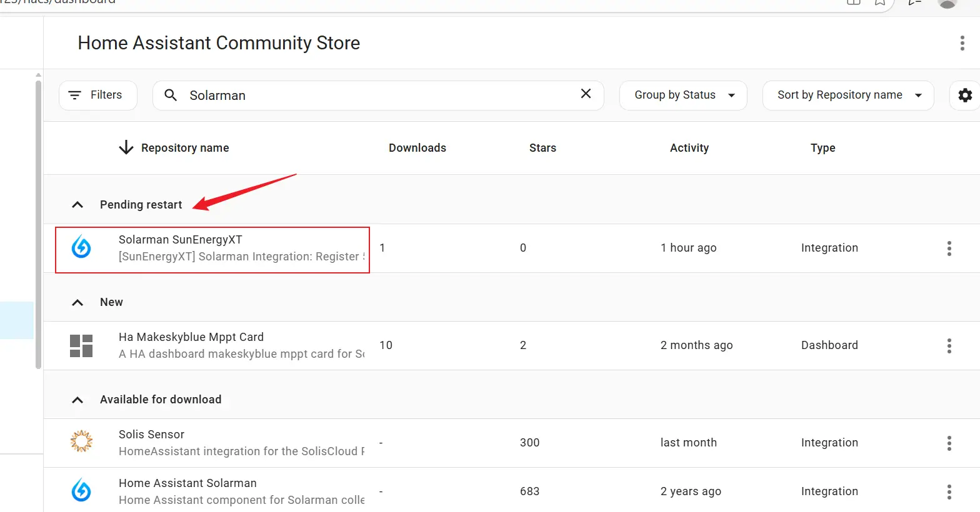Viewport: 980px width, 512px height.
Task: Open the Filters panel
Action: pyautogui.click(x=97, y=95)
